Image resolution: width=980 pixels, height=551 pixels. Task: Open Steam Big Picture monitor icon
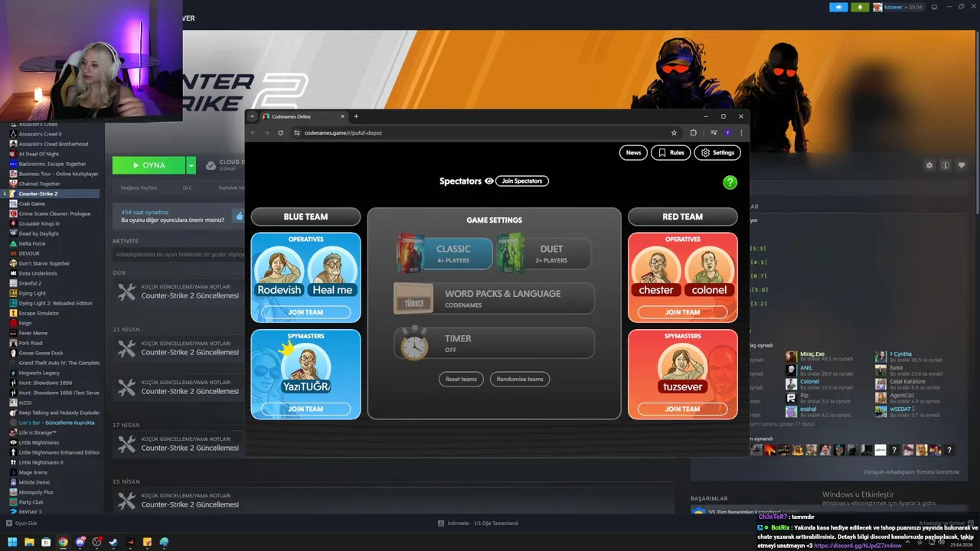(x=933, y=7)
